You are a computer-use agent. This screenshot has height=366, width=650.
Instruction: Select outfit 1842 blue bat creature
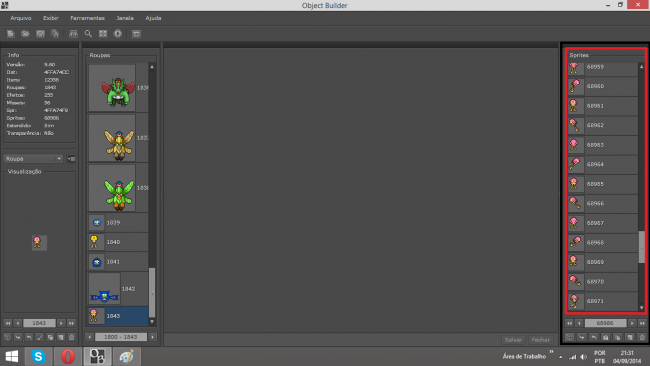pyautogui.click(x=118, y=289)
